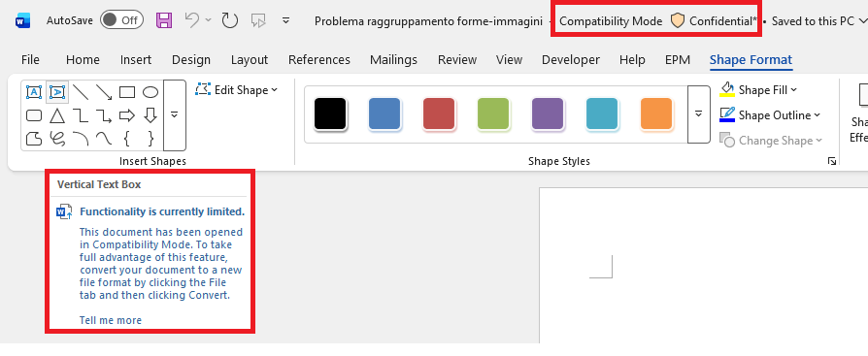Switch to the Review tab
868x356 pixels.
[456, 60]
